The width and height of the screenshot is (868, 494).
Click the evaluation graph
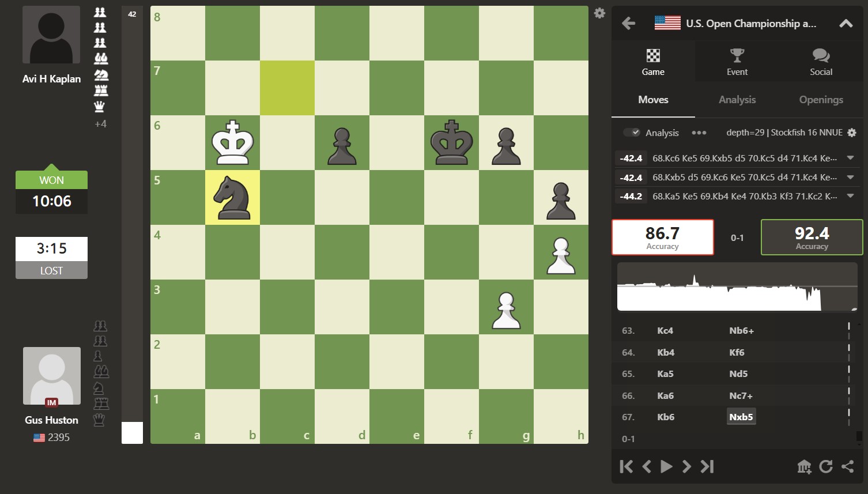[x=737, y=287]
